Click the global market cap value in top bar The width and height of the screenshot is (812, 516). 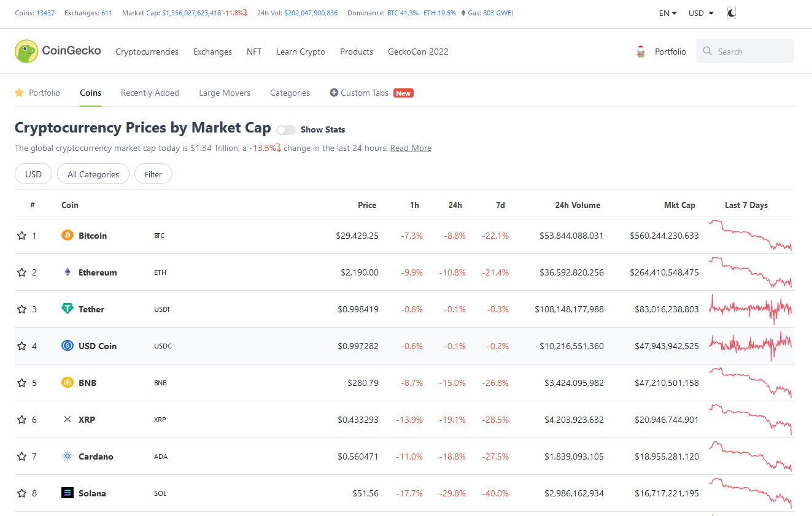pos(191,13)
